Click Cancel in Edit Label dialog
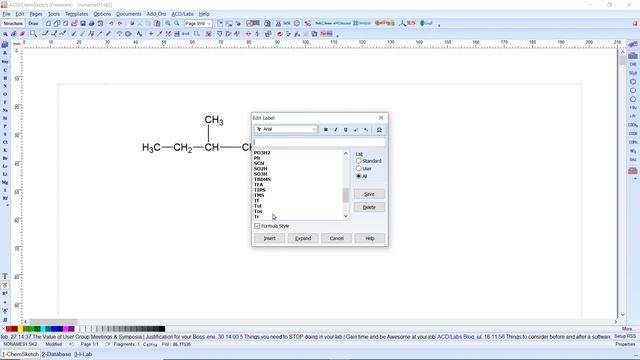640x360 pixels. (336, 238)
